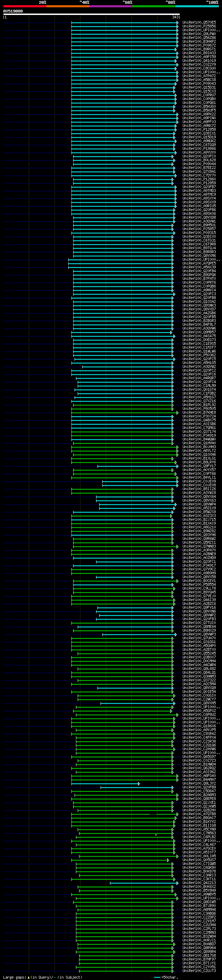Select hit UniRef100_B9RGT1

199,49
